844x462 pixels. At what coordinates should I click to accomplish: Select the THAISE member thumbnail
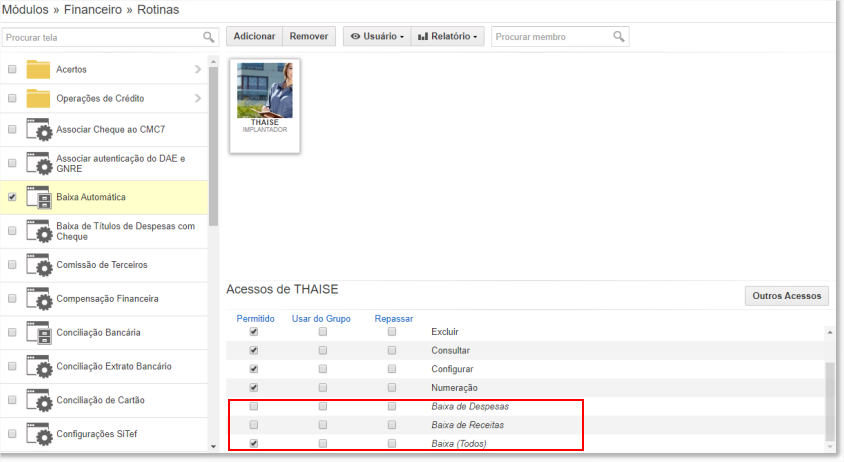[264, 106]
